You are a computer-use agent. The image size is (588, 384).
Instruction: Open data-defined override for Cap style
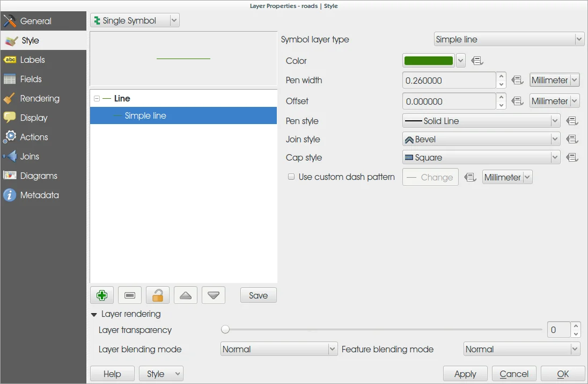click(x=572, y=158)
